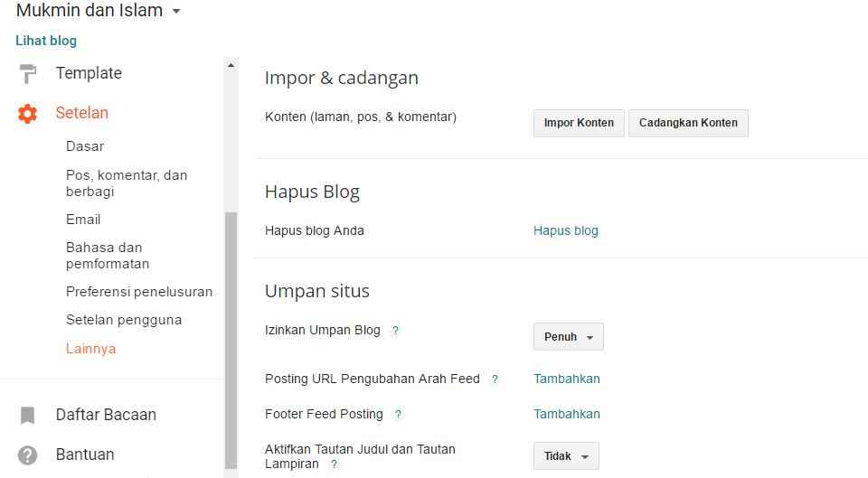Image resolution: width=868 pixels, height=478 pixels.
Task: Click the Impor & cadangan heading
Action: [x=342, y=78]
